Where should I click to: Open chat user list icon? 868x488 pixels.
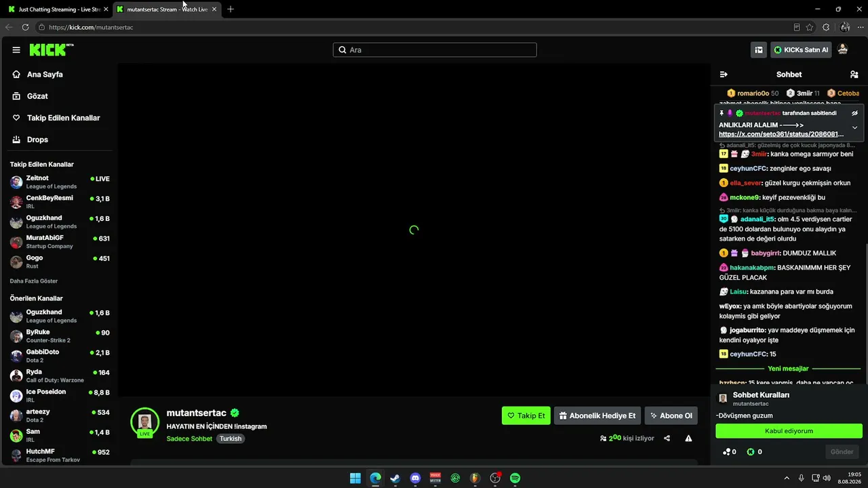[x=854, y=75]
